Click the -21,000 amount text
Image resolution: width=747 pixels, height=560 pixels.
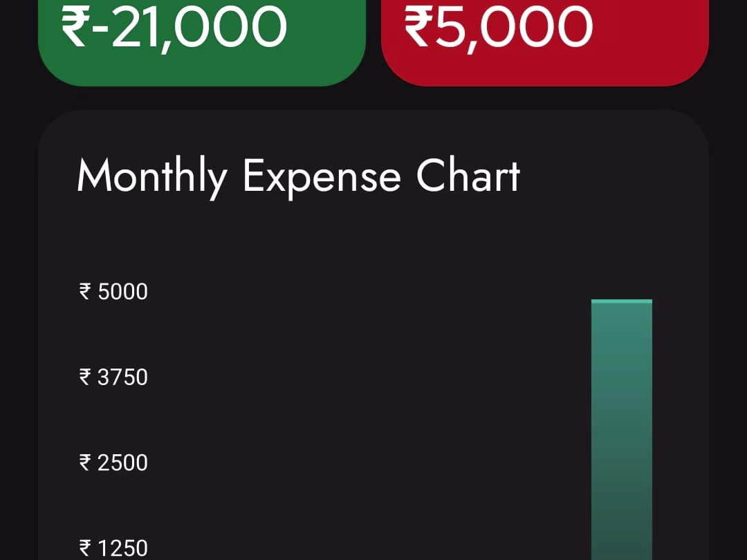coord(189,26)
